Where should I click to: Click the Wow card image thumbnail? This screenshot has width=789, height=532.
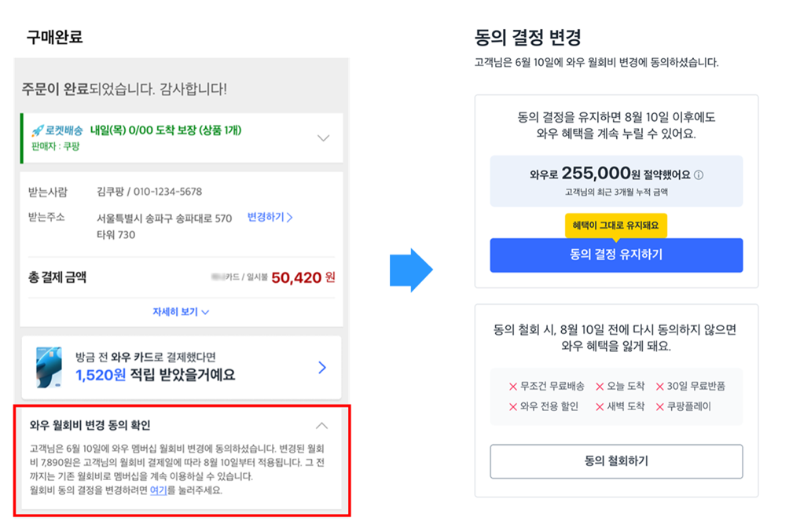pos(50,366)
